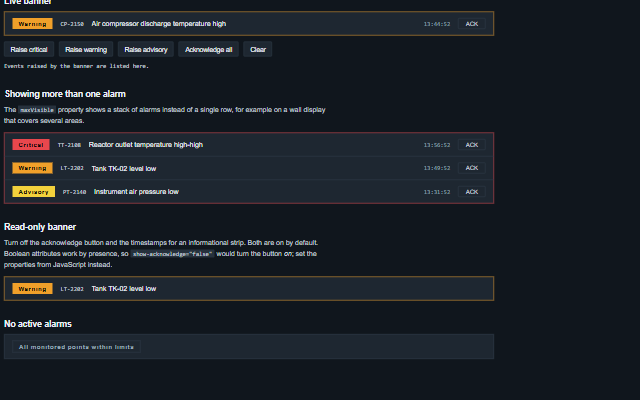Acknowledge the Reactor outlet temperature high-high alarm

[x=471, y=145]
